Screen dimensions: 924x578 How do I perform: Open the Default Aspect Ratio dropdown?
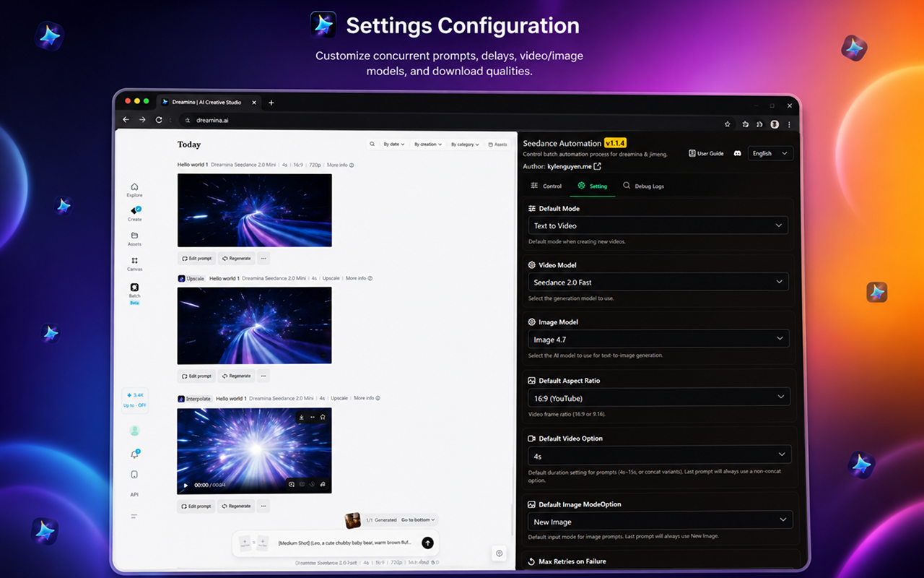[659, 397]
